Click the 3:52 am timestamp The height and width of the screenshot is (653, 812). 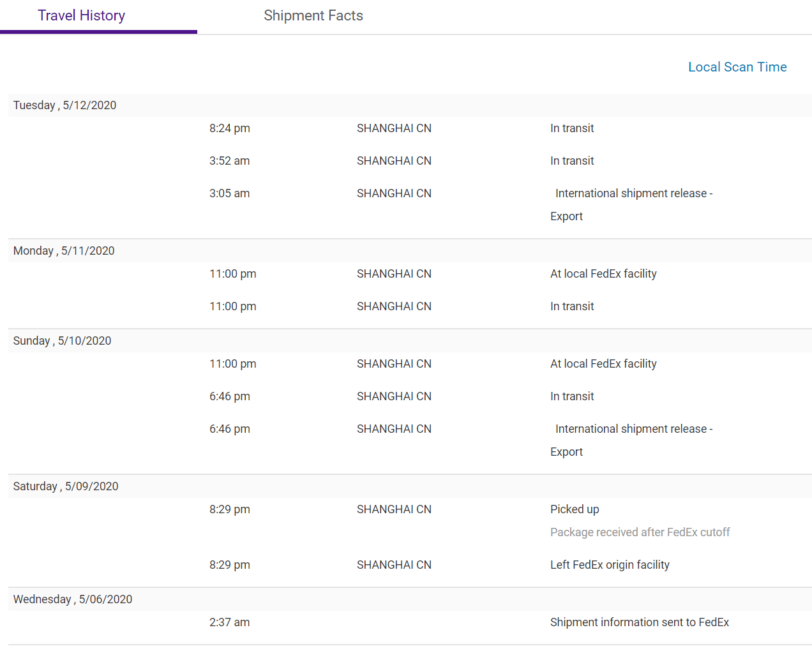pyautogui.click(x=230, y=161)
